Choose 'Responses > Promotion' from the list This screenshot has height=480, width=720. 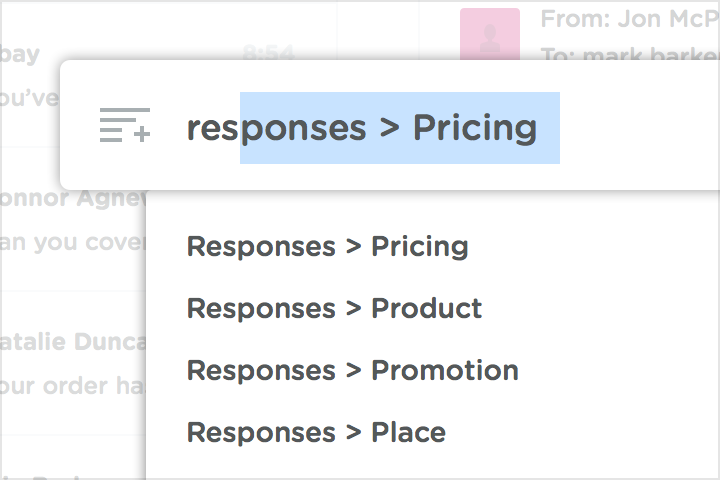click(x=352, y=370)
